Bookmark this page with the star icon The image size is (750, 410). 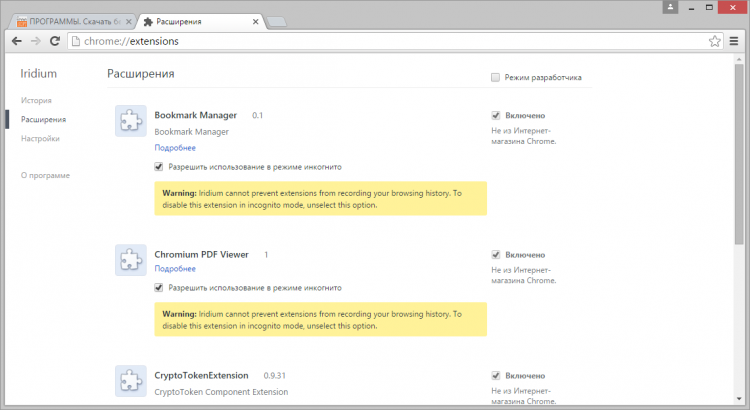tap(715, 41)
